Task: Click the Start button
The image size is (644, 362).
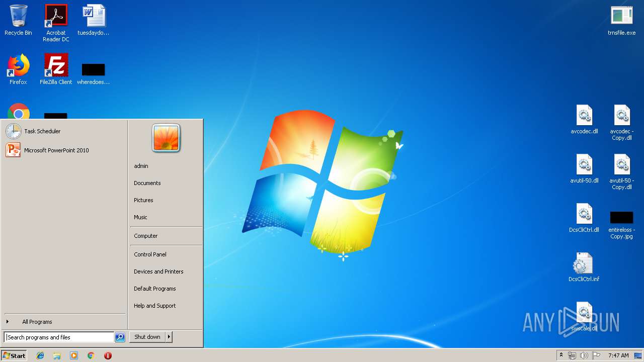Action: [14, 355]
